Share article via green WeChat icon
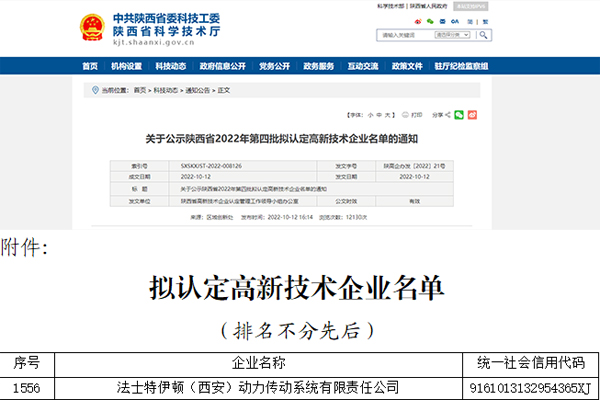The height and width of the screenshot is (400, 600). [459, 115]
